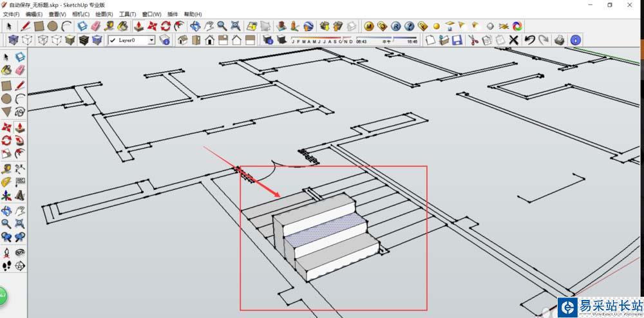Click the colorful swirl plugin icon
644x318 pixels.
[x=518, y=26]
